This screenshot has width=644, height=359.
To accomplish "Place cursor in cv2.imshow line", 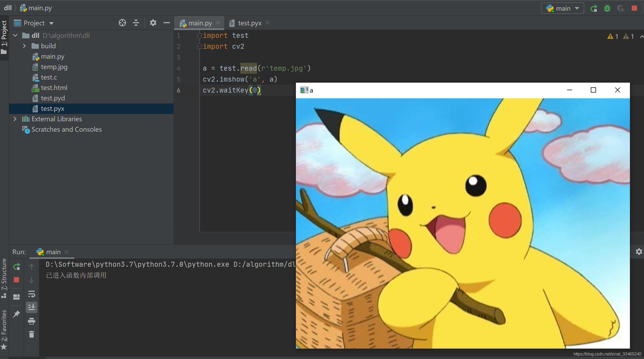I will pos(240,79).
